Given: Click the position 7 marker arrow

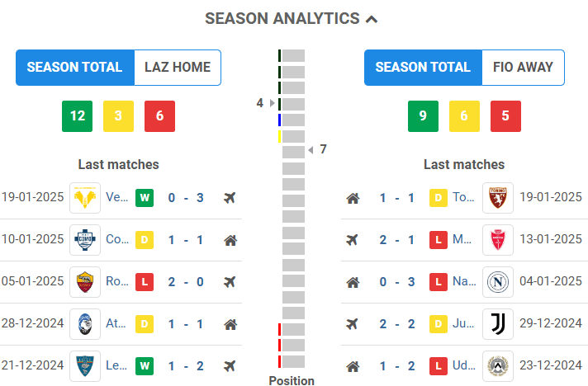Looking at the screenshot, I should point(311,150).
